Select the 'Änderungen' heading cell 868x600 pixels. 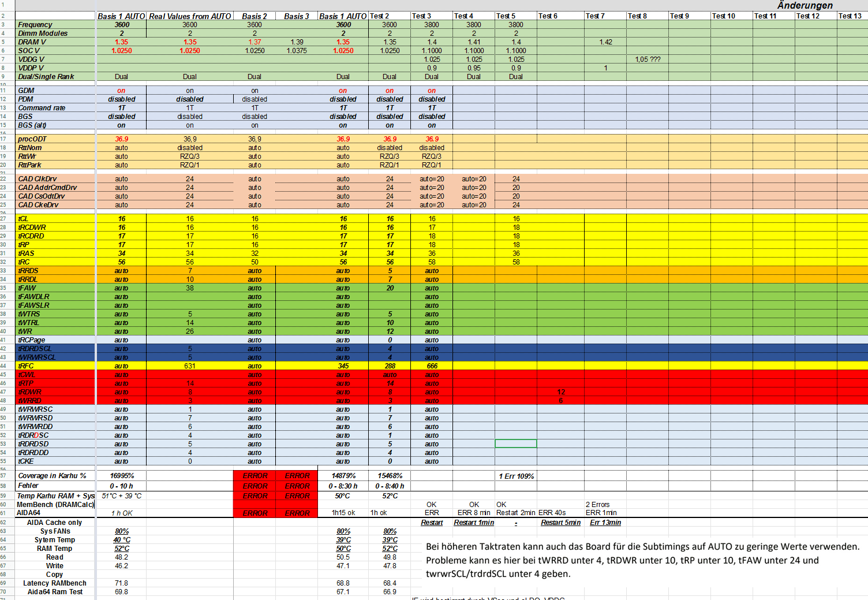coord(805,5)
